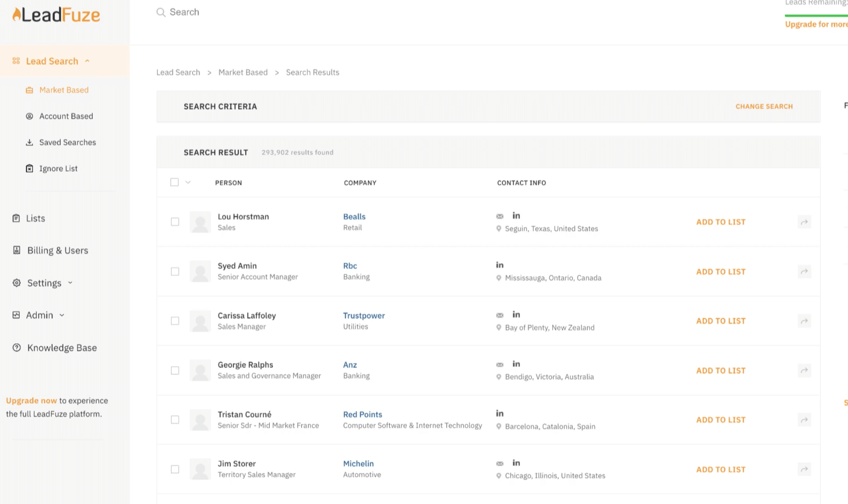Open Jim Storer's LinkedIn icon
The width and height of the screenshot is (848, 504).
click(516, 463)
